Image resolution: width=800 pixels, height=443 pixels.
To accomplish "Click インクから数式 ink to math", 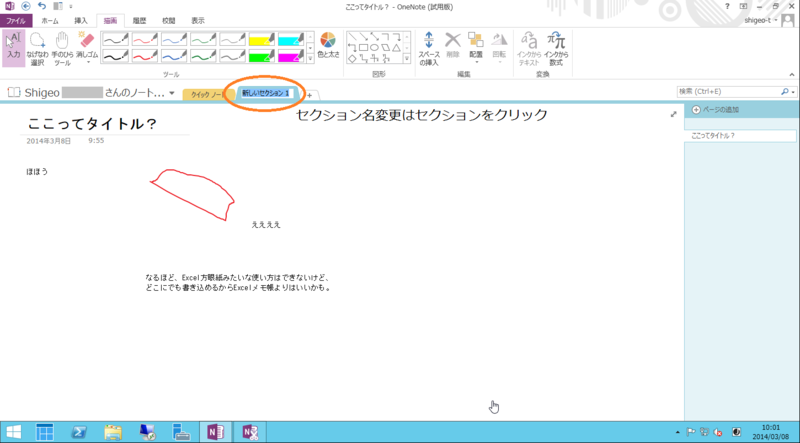I will [556, 49].
